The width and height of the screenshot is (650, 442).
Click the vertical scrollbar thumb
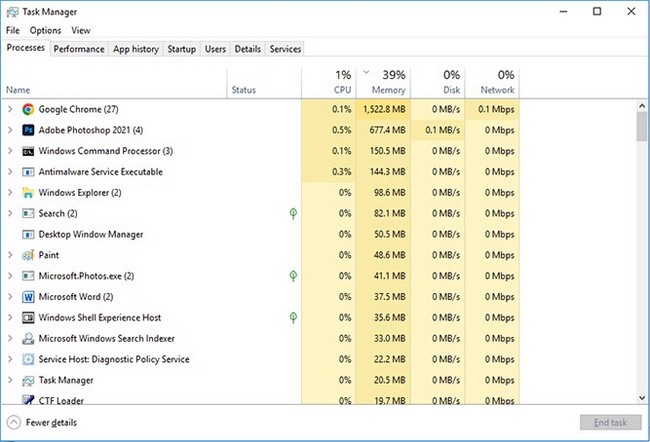(x=642, y=126)
